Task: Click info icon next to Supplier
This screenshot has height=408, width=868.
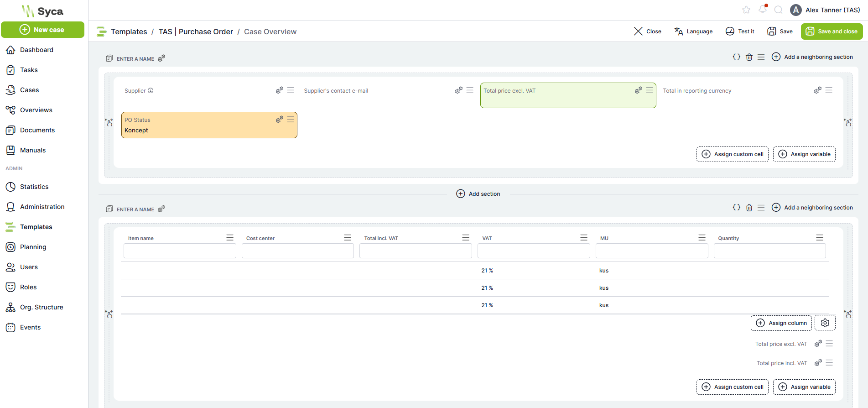Action: (151, 91)
